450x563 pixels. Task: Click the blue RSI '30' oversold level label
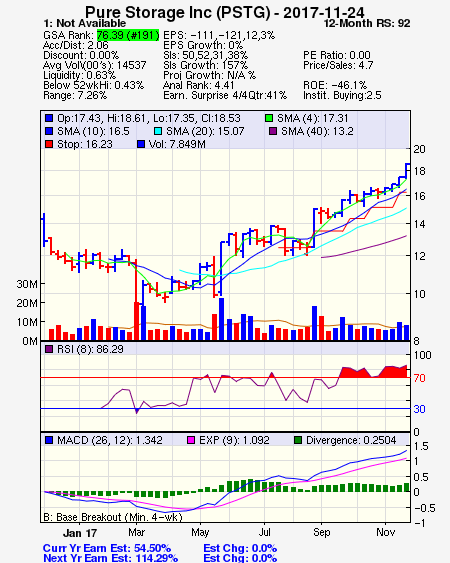click(419, 409)
